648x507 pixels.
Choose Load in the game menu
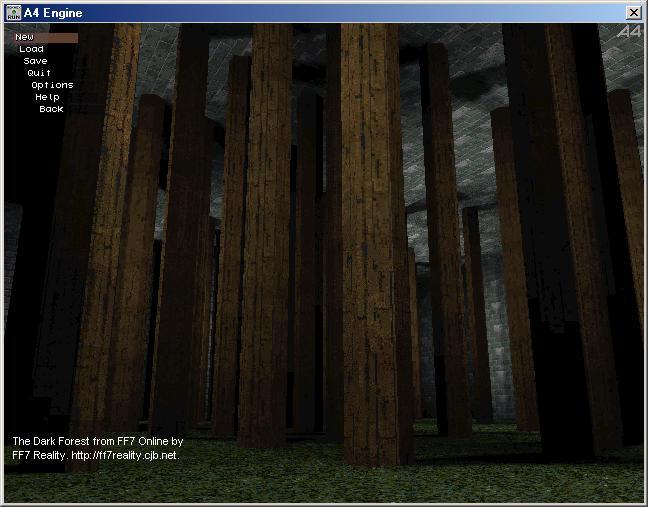[x=31, y=49]
